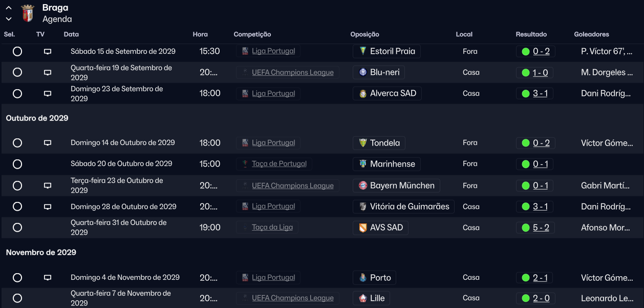Click green result indicator for Blu-neri match
The width and height of the screenshot is (644, 308).
(x=525, y=73)
